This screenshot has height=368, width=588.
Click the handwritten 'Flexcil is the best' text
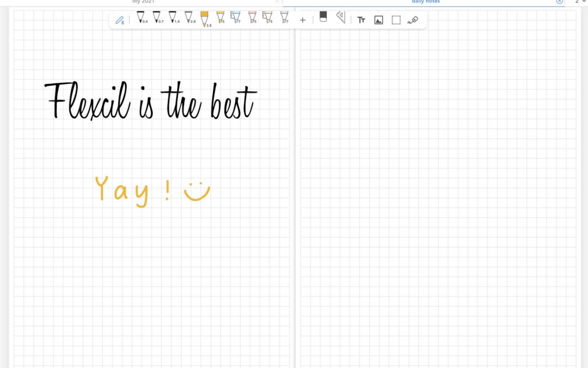(151, 101)
